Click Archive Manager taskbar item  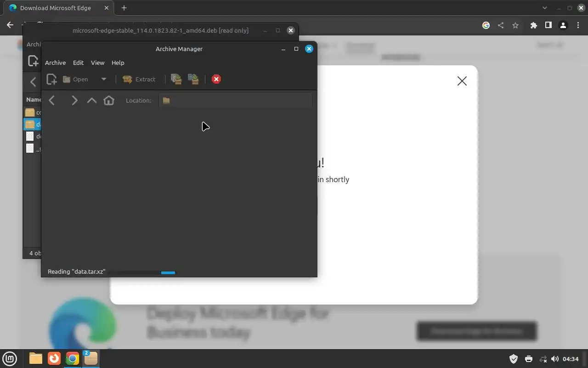pos(90,358)
